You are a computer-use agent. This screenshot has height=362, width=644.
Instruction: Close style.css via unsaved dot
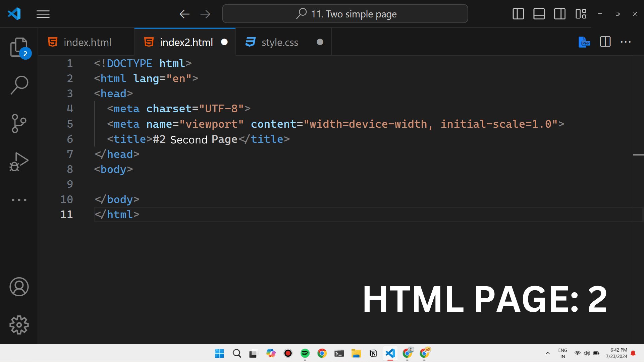tap(320, 42)
